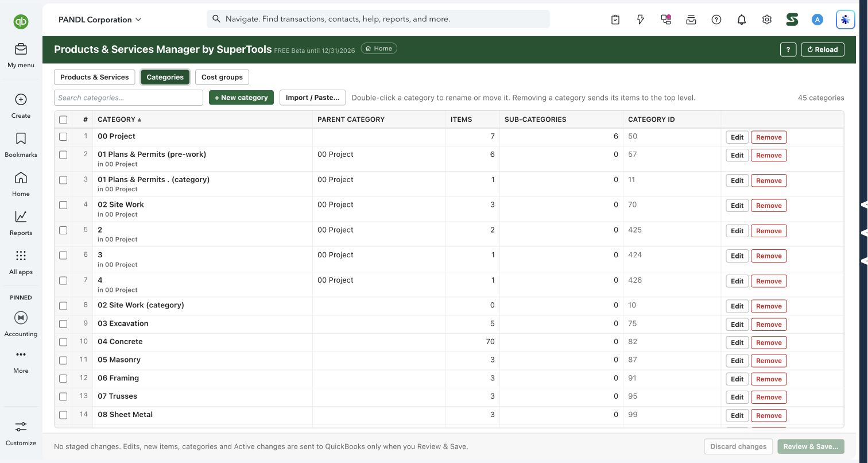Screen dimensions: 868x463
Task: Click the inbox tray icon in header
Action: (x=691, y=20)
